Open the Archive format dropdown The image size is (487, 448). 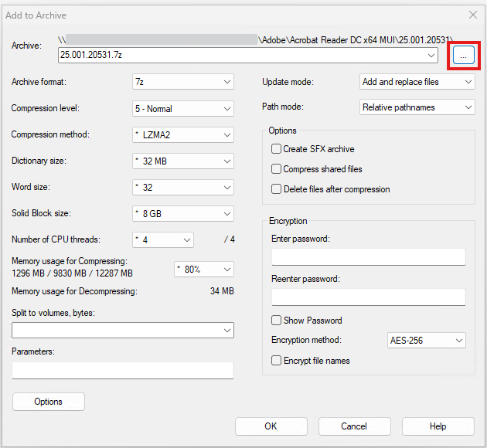pos(182,82)
